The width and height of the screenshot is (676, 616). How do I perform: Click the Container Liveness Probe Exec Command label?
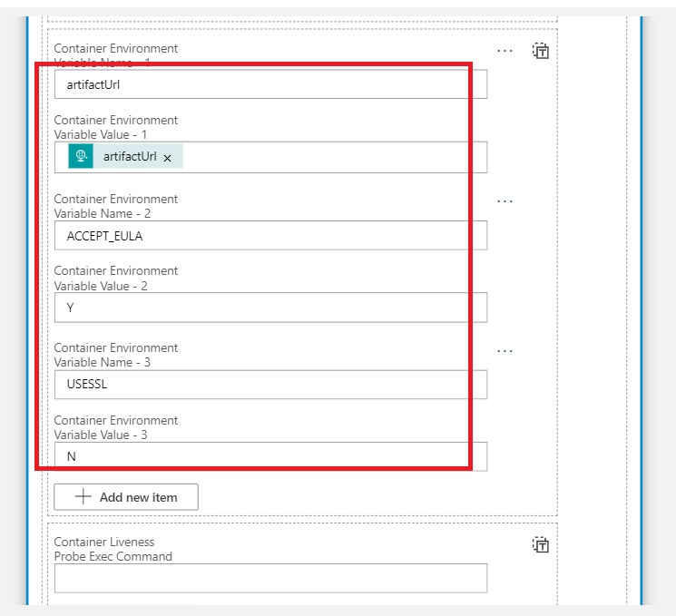tap(113, 549)
